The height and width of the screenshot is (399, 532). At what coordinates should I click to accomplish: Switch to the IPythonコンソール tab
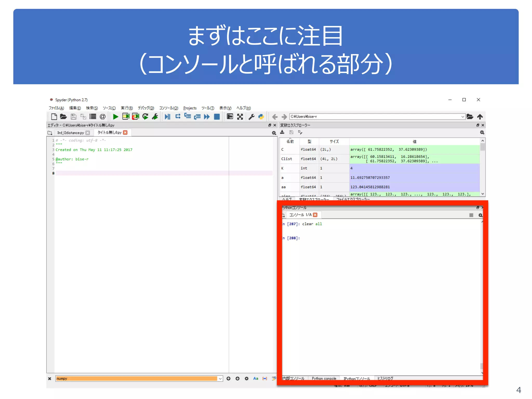357,378
